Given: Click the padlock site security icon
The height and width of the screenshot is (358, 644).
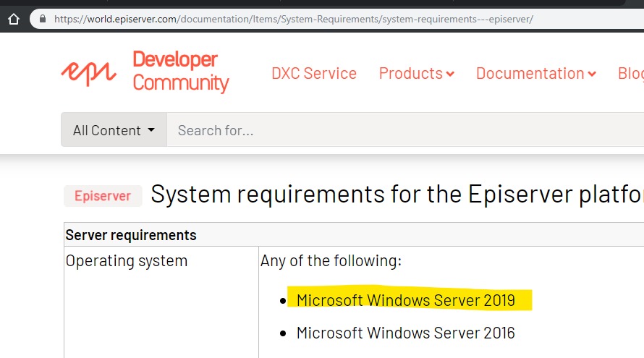Looking at the screenshot, I should click(43, 19).
